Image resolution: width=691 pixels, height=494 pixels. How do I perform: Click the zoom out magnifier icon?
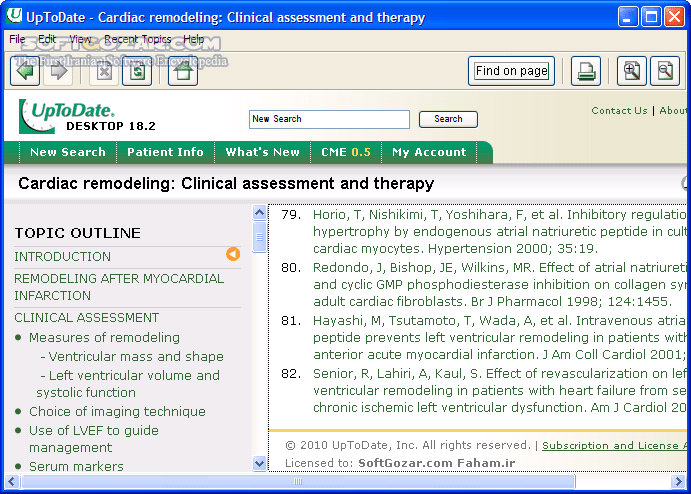664,71
